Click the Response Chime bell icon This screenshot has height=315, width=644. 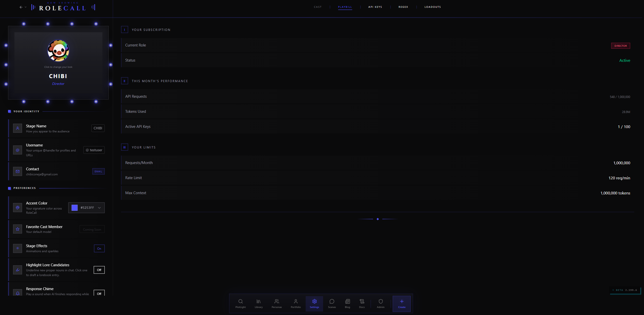18,293
